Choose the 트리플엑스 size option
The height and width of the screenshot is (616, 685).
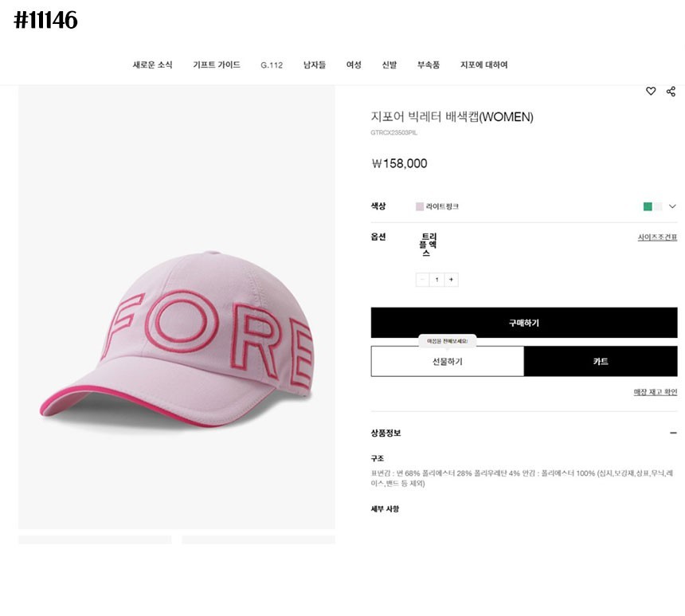tap(429, 245)
